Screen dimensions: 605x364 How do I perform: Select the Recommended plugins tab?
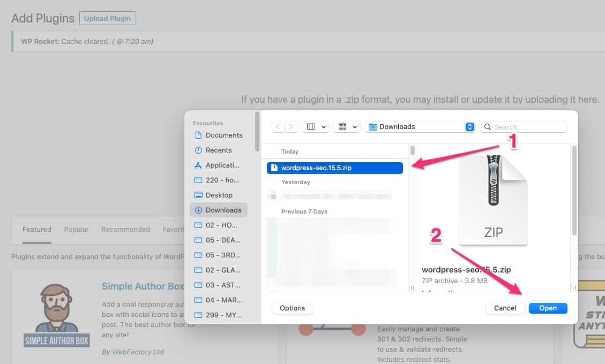click(125, 229)
